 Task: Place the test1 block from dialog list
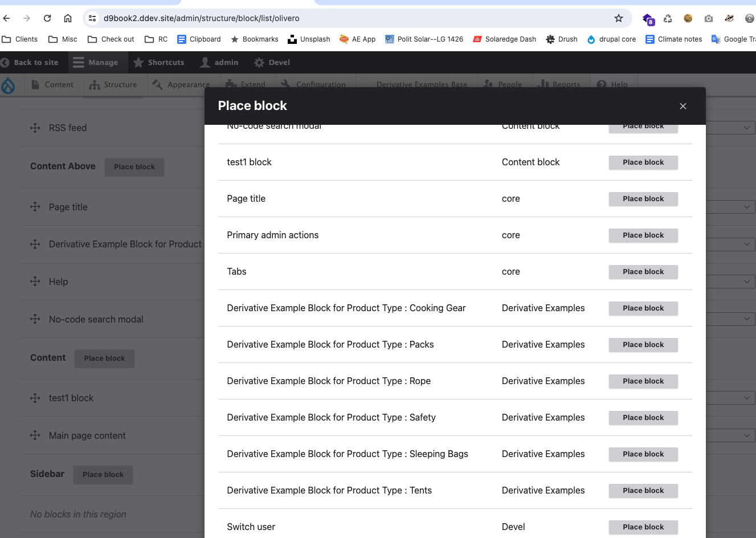tap(643, 162)
